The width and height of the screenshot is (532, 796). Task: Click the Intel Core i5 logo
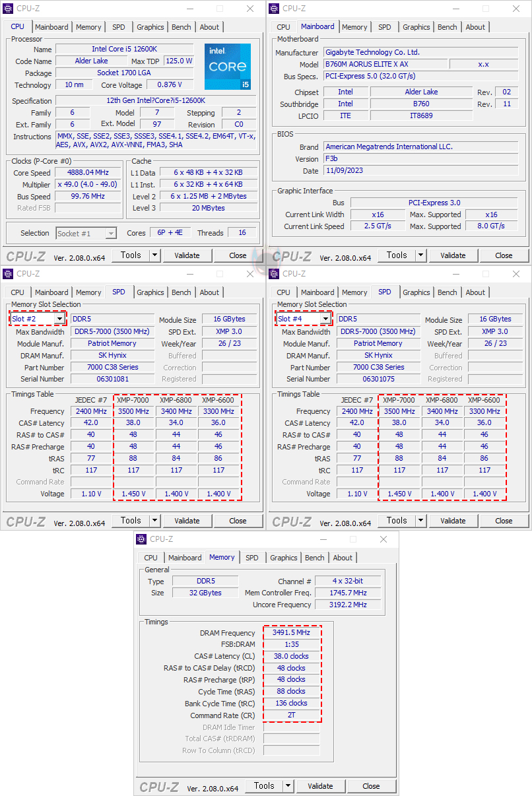click(x=228, y=67)
